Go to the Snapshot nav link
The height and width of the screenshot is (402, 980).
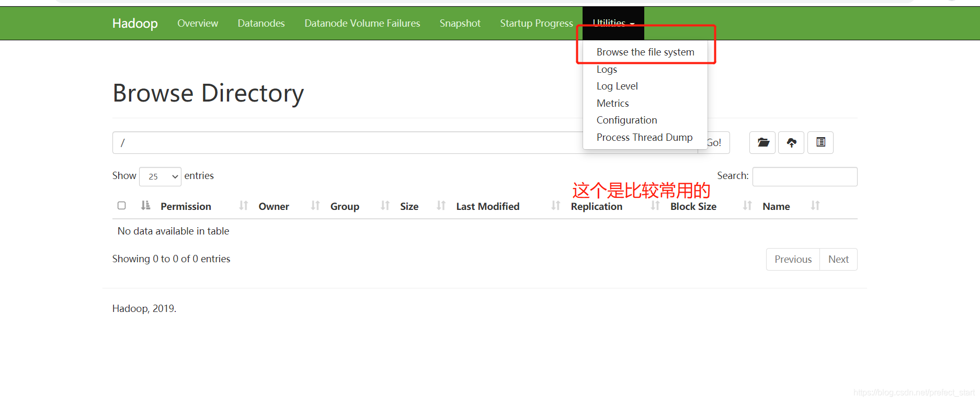(x=460, y=23)
